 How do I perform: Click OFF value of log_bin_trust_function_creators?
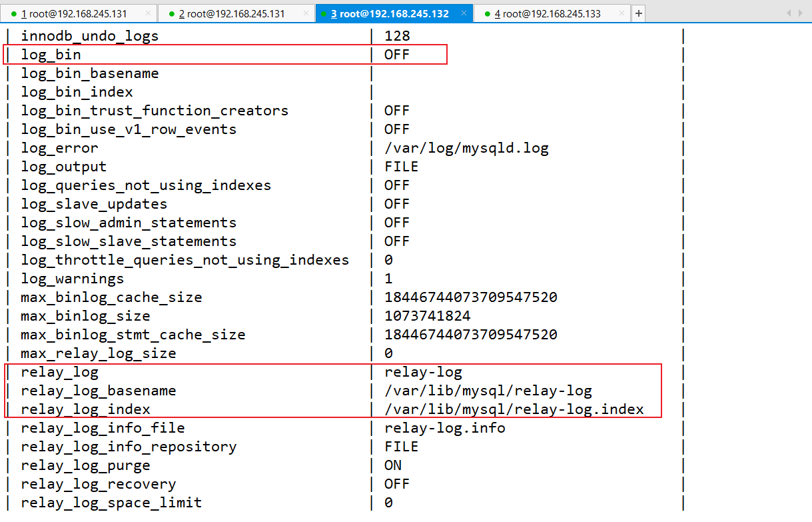(397, 111)
